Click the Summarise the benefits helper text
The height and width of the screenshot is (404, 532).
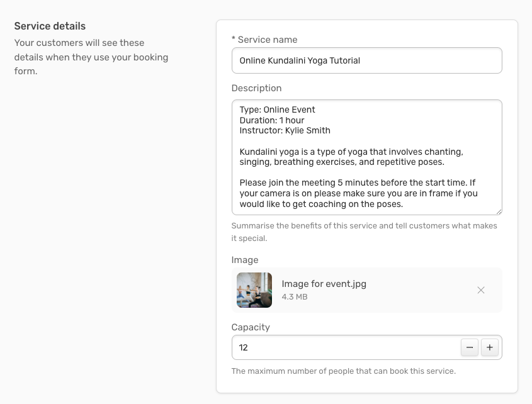(364, 232)
